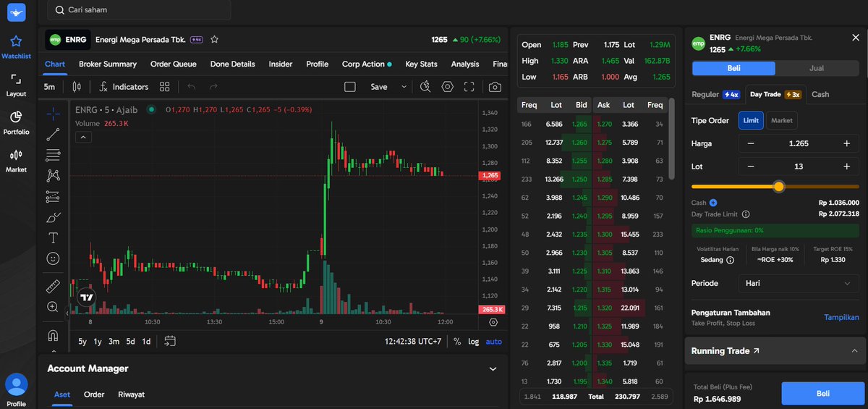Add ENRG to favorites with star icon
This screenshot has width=868, height=409.
(x=214, y=40)
